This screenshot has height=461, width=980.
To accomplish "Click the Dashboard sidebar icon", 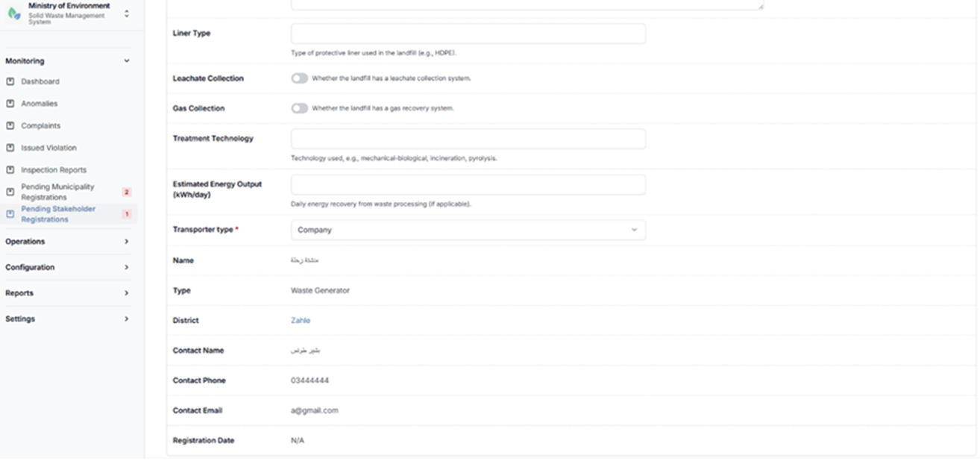I will 10,81.
